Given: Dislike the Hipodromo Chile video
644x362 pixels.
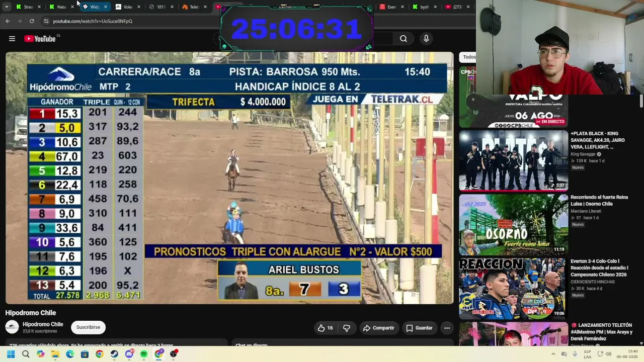Looking at the screenshot, I should 347,328.
